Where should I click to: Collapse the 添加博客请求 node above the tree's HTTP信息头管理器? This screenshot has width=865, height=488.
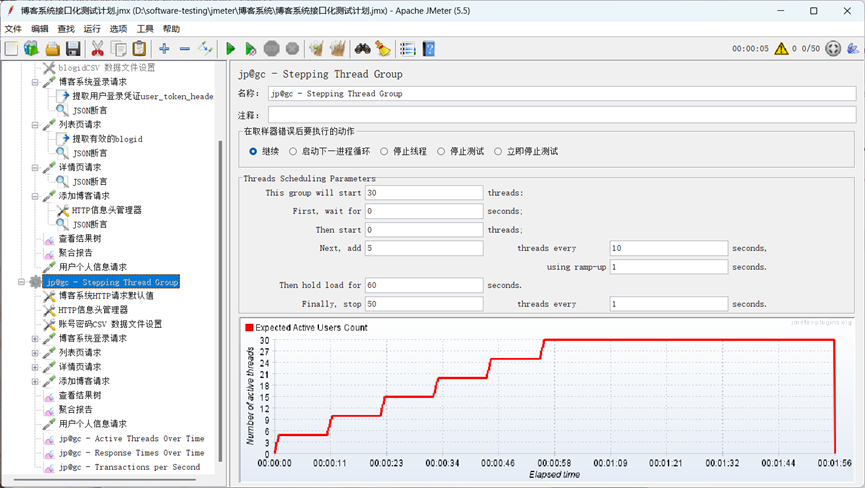pyautogui.click(x=35, y=196)
